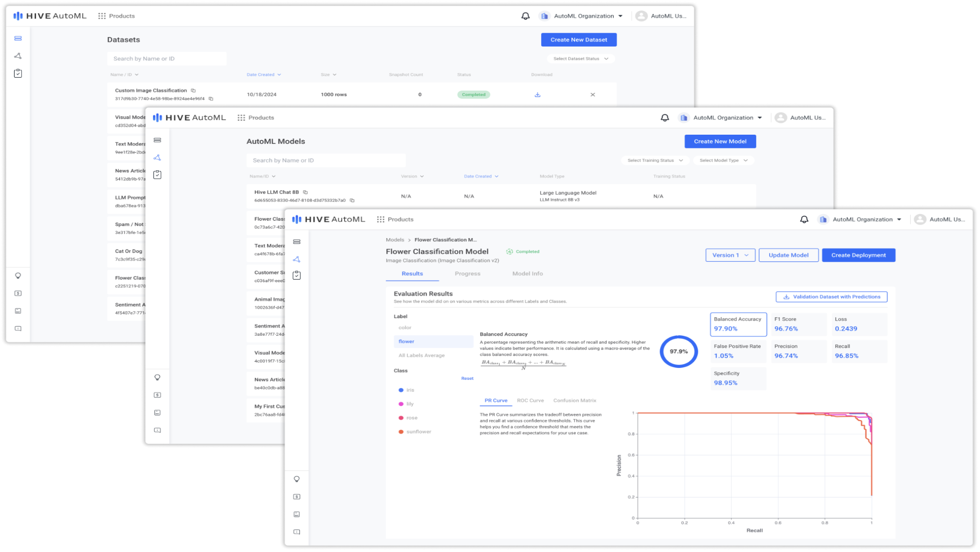This screenshot has height=552, width=980.
Task: Open the Model Info tab
Action: (527, 274)
